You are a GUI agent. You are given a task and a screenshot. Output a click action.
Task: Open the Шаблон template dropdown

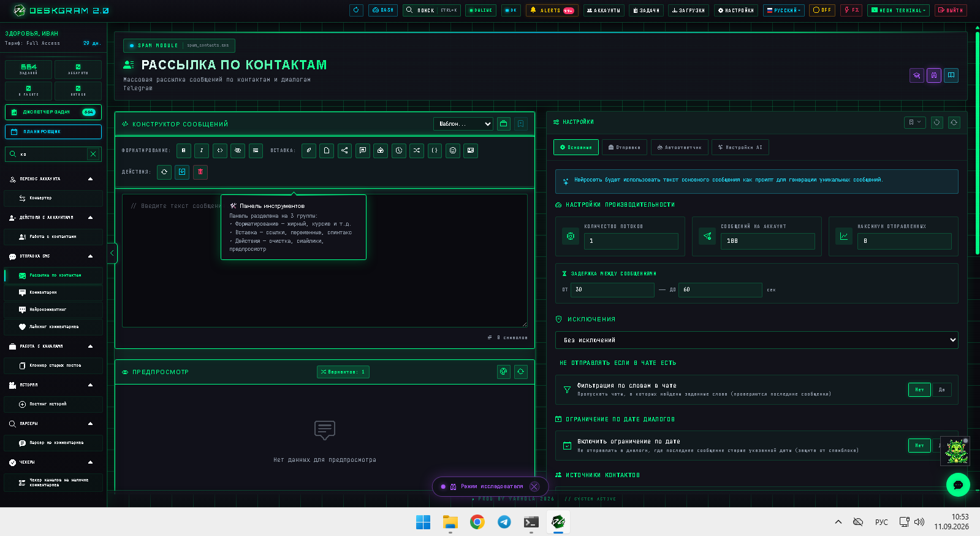coord(463,124)
